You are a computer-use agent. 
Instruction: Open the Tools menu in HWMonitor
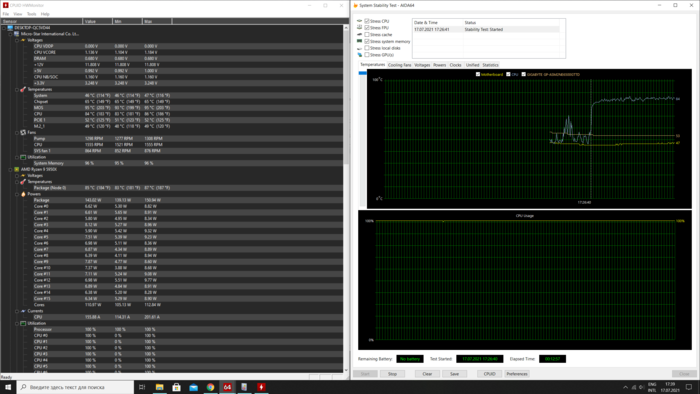tap(31, 14)
